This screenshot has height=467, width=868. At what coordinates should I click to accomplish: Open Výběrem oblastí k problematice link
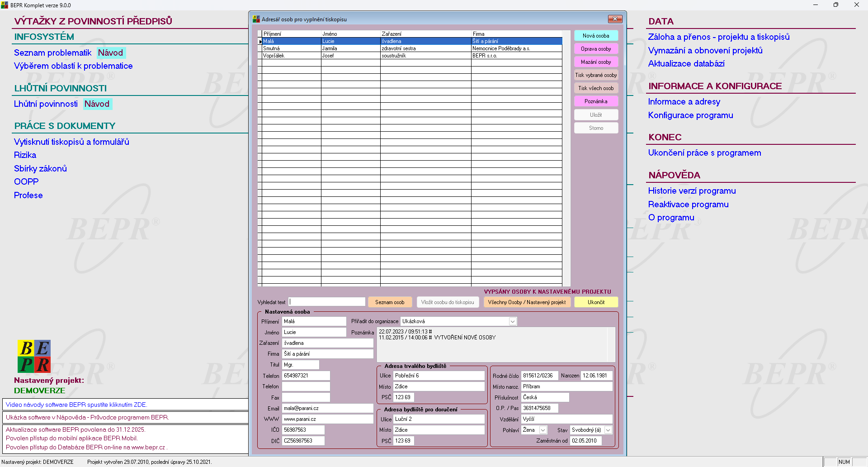[73, 66]
